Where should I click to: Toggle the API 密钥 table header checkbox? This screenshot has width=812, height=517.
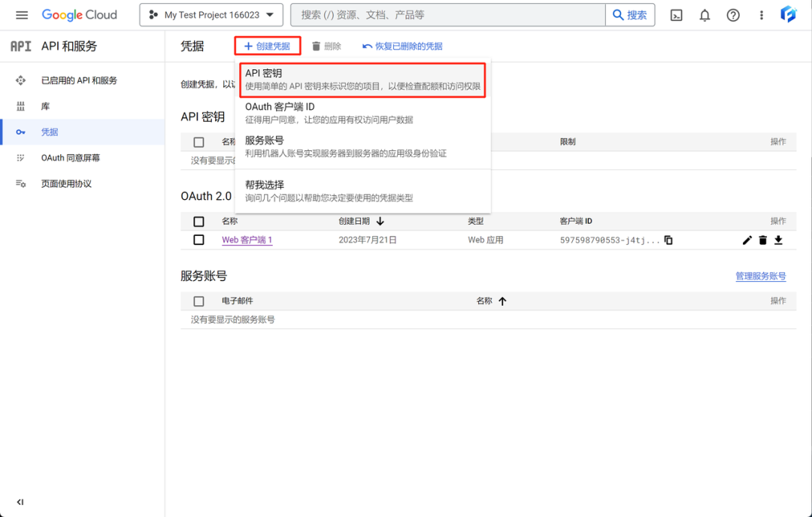tap(198, 142)
